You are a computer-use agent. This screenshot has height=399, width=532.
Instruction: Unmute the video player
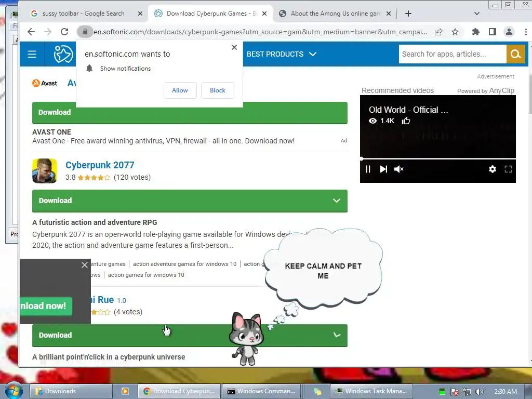coord(399,169)
